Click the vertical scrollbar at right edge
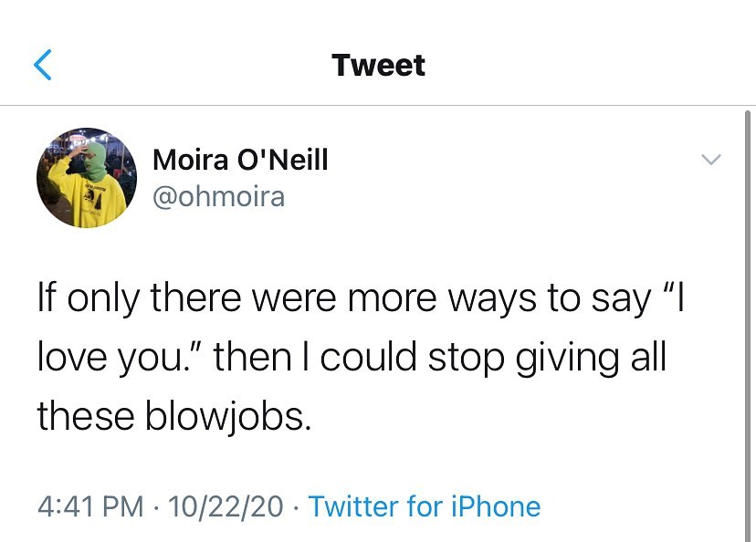 point(749,319)
